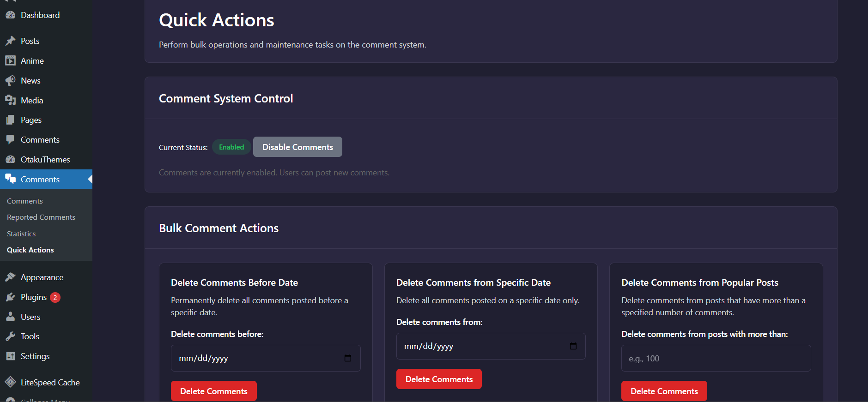The width and height of the screenshot is (868, 402).
Task: View Statistics submenu page
Action: (21, 234)
